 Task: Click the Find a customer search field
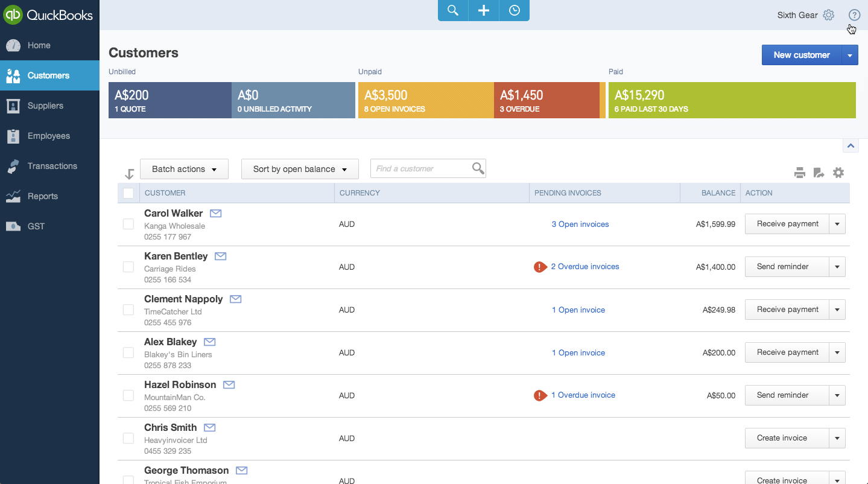coord(420,169)
